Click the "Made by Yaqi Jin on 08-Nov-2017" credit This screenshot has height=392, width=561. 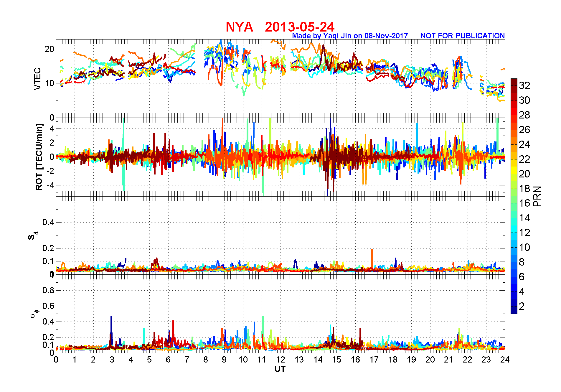[x=350, y=36]
